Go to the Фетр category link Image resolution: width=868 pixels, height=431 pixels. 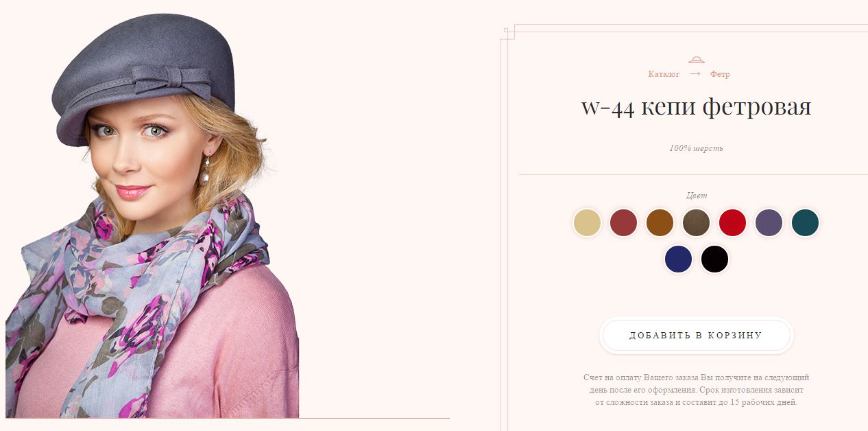[720, 74]
